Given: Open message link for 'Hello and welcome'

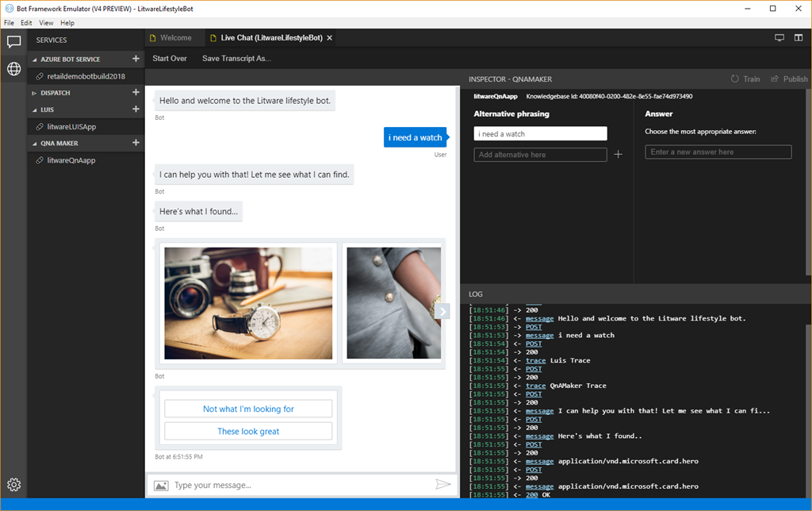Looking at the screenshot, I should (x=539, y=318).
